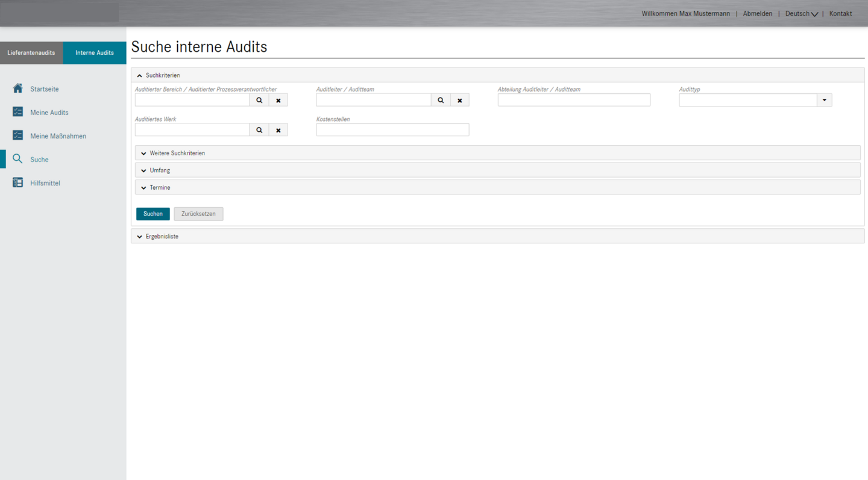The width and height of the screenshot is (868, 480).
Task: Clear the Auditiertes Werk field
Action: click(x=278, y=130)
